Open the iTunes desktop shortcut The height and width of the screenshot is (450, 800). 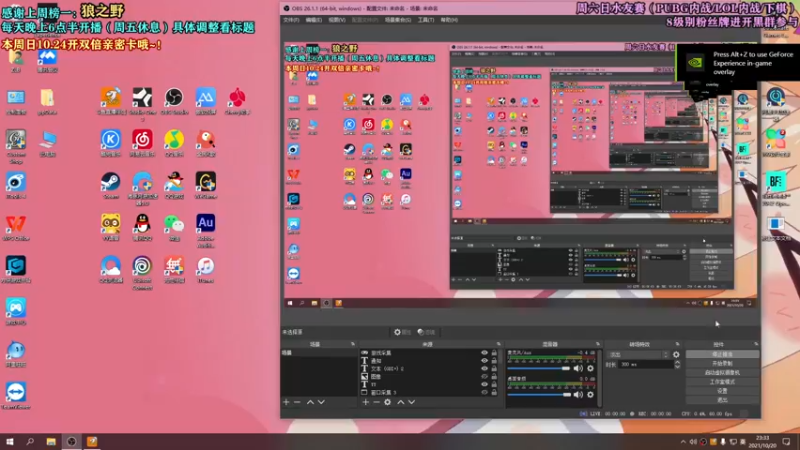tap(206, 270)
